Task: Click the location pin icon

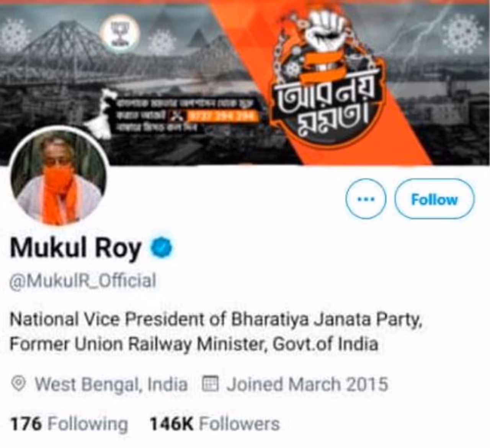Action: pos(18,384)
